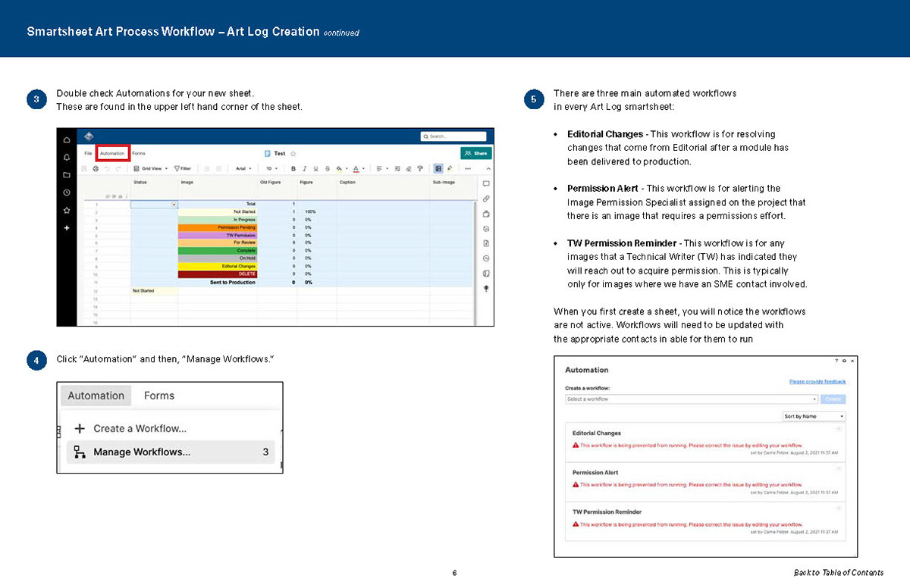Collapse toolbar chevron at far right
Viewport: 910px width, 588px height.
pos(488,168)
